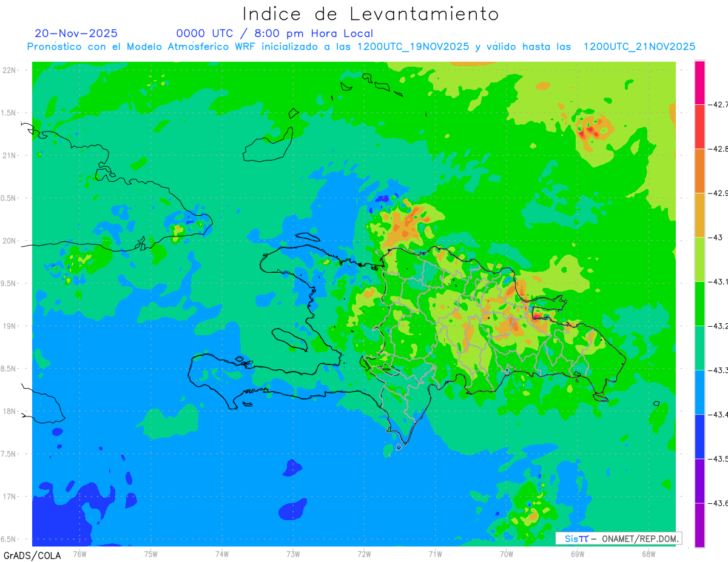Screen dimensions: 728x562
Task: Click the latitude label '6.5N'
Action: point(8,539)
